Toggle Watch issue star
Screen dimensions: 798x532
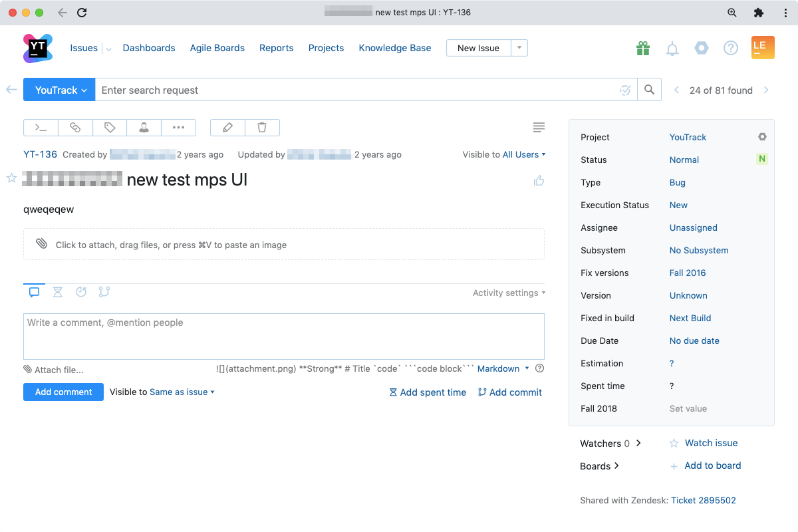674,443
